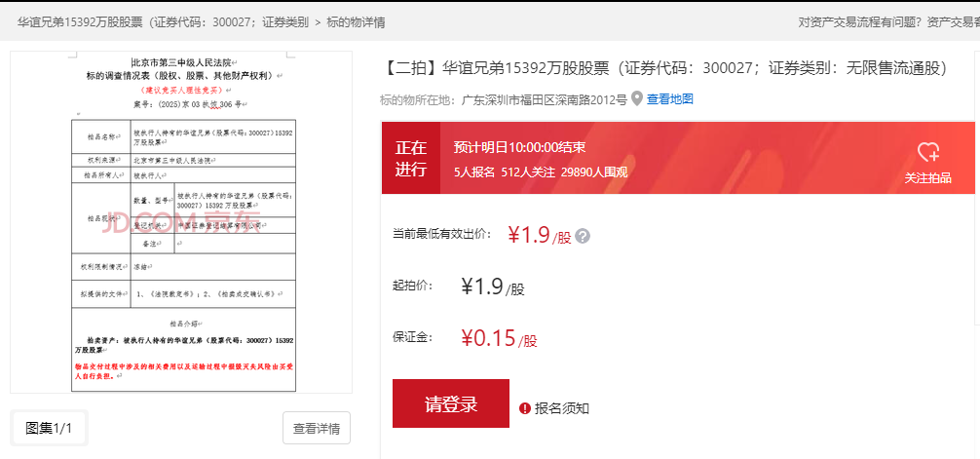Click the 正在进行 status badge
Screen dimensions: 980x459
point(411,158)
